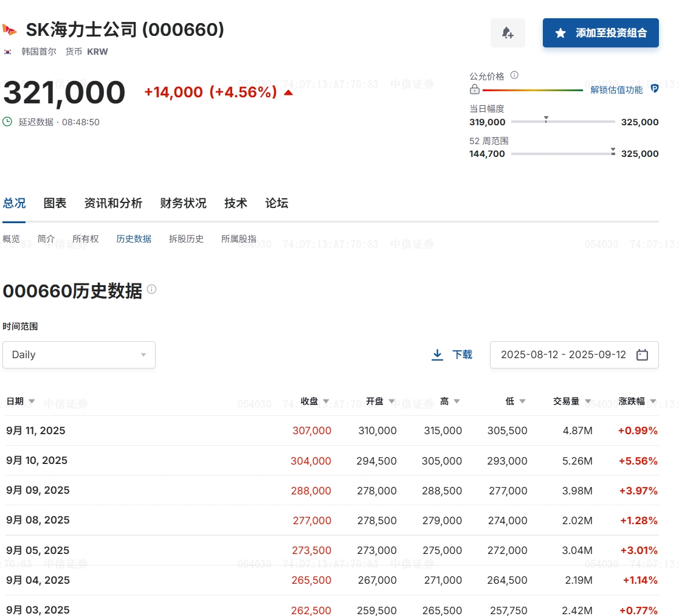Sort by 交易量 column arrow
This screenshot has width=679, height=616.
[x=588, y=401]
